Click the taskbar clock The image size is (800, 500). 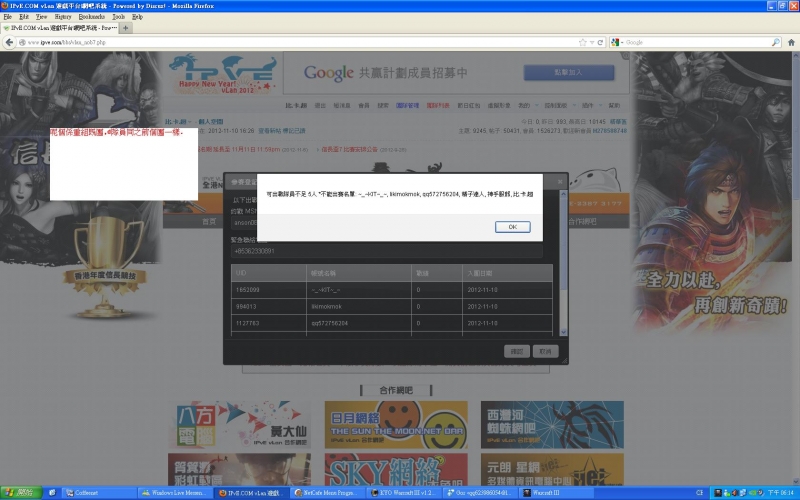click(x=780, y=493)
